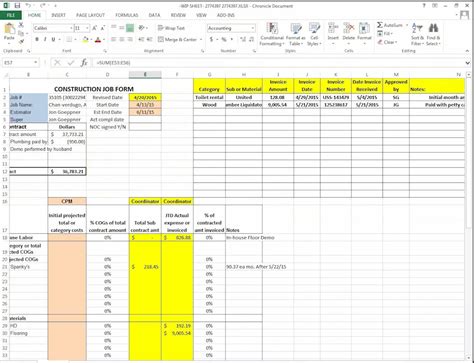
Task: Select the middle align icon
Action: point(121,28)
